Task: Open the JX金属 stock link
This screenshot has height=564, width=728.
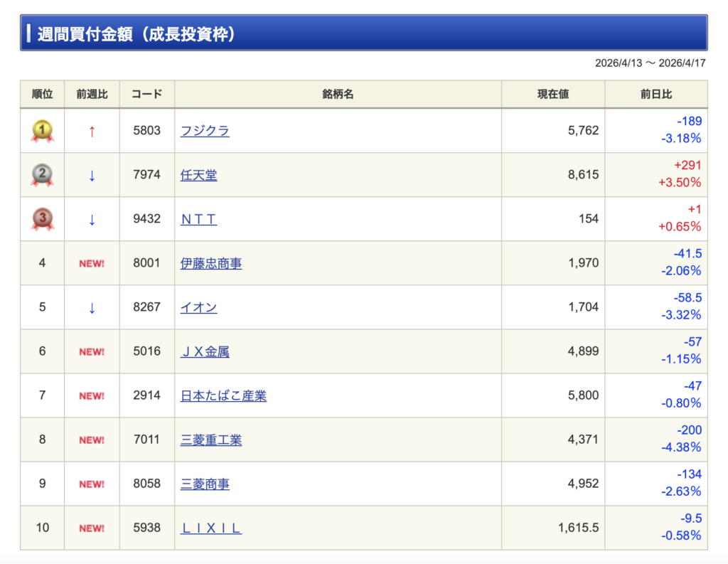Action: pos(205,351)
